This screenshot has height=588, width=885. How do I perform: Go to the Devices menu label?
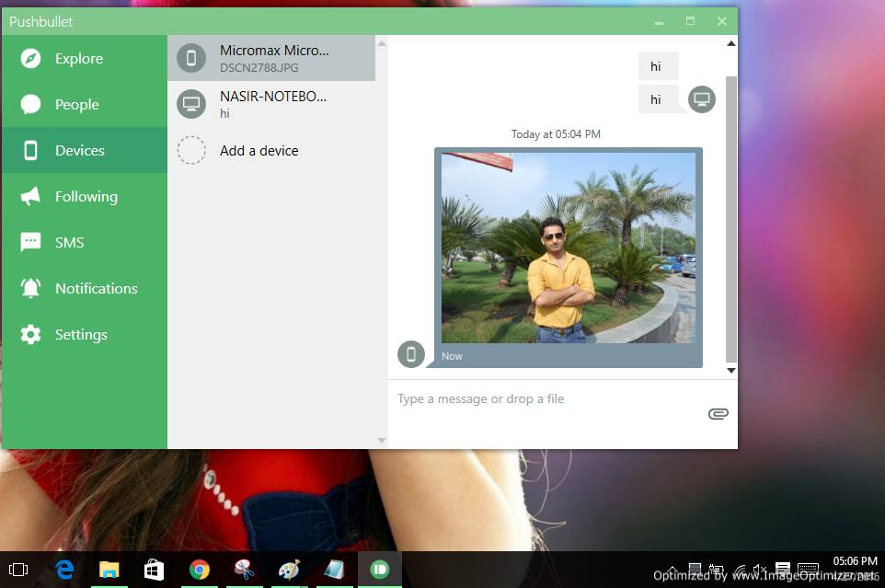(x=80, y=151)
